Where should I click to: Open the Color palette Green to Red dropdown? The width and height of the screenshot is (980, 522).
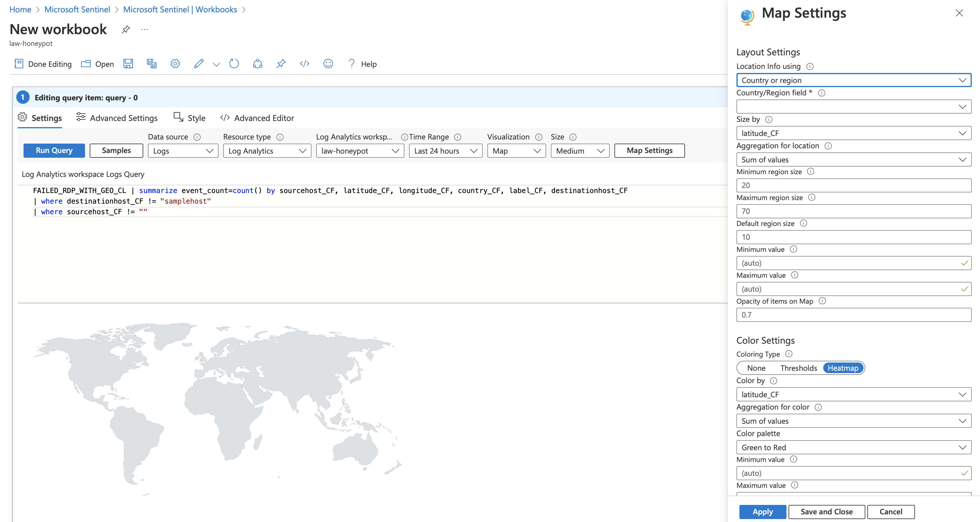tap(854, 447)
